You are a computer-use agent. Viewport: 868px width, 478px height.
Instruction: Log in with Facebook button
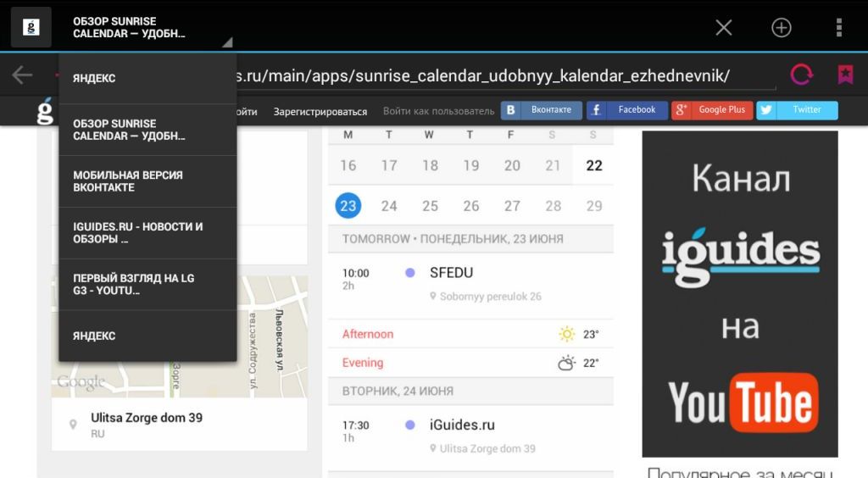pos(626,110)
